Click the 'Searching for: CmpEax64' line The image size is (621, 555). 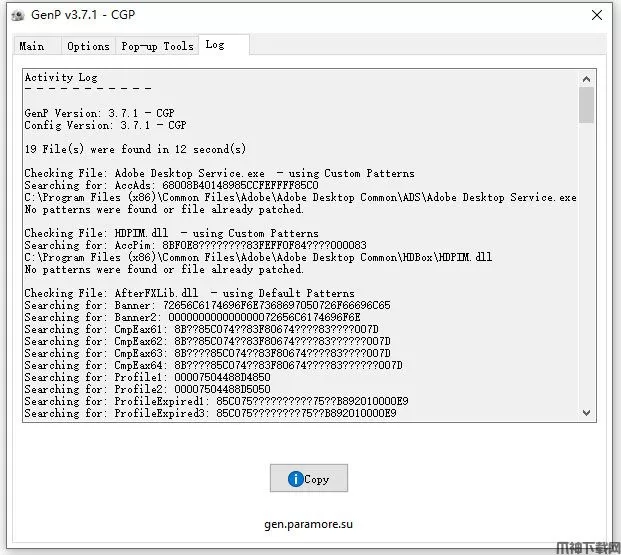[x=213, y=365]
